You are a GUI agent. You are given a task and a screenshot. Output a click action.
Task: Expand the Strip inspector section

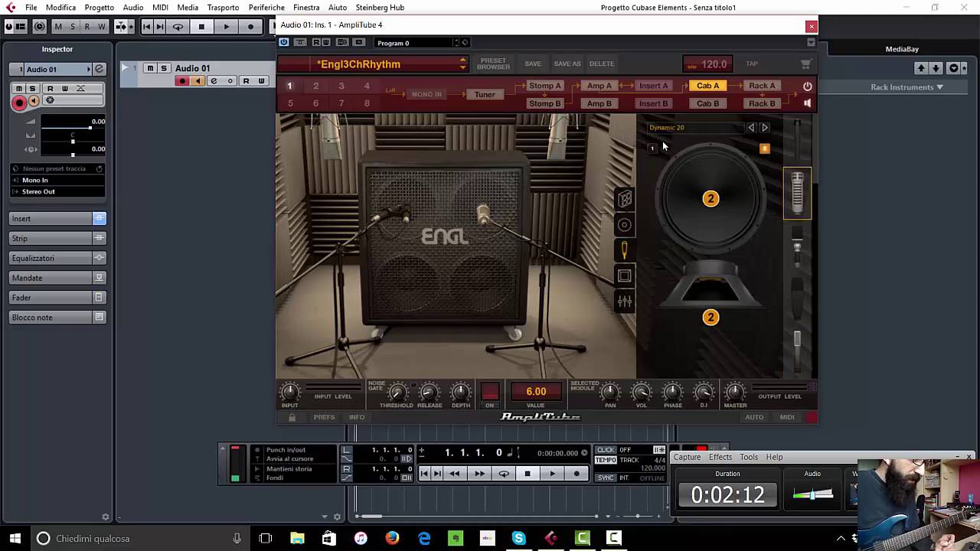[x=57, y=238]
